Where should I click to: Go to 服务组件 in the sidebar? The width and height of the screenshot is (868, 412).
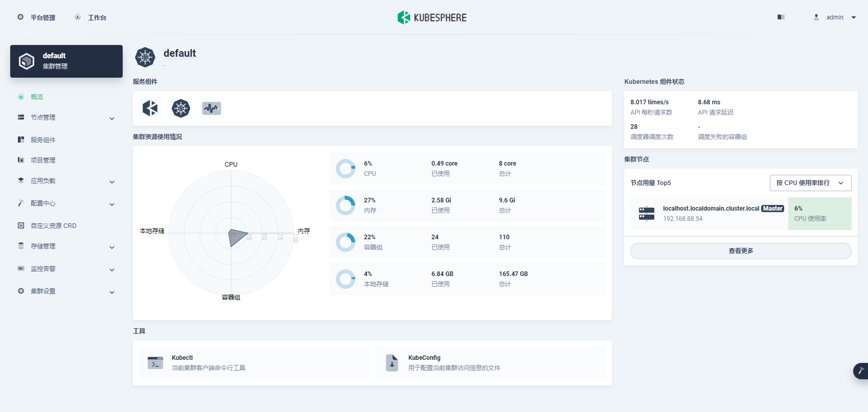[x=43, y=140]
